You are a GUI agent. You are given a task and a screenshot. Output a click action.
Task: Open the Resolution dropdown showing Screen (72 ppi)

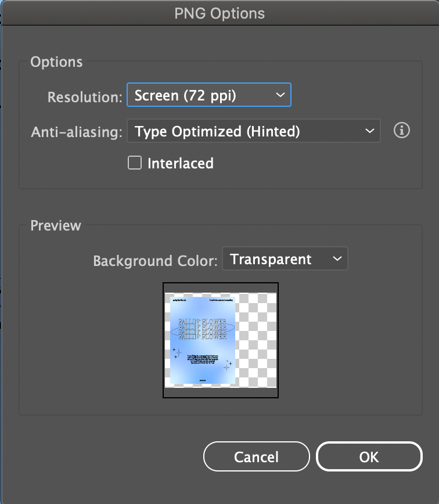pyautogui.click(x=209, y=95)
